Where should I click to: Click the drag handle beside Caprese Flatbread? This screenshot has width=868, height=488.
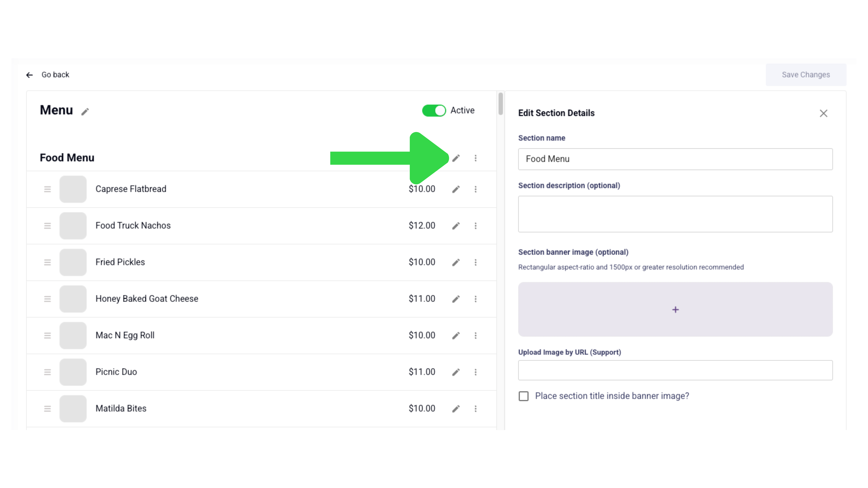click(x=47, y=189)
